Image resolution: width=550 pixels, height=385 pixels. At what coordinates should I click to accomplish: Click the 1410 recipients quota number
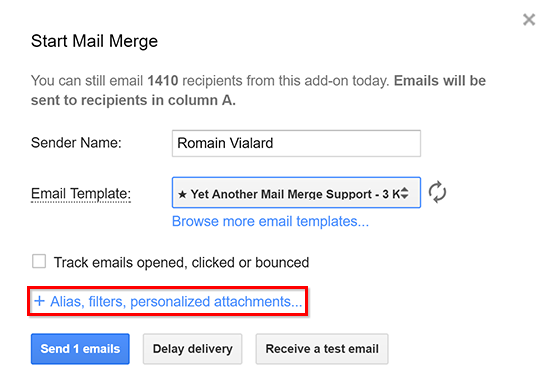[x=163, y=81]
